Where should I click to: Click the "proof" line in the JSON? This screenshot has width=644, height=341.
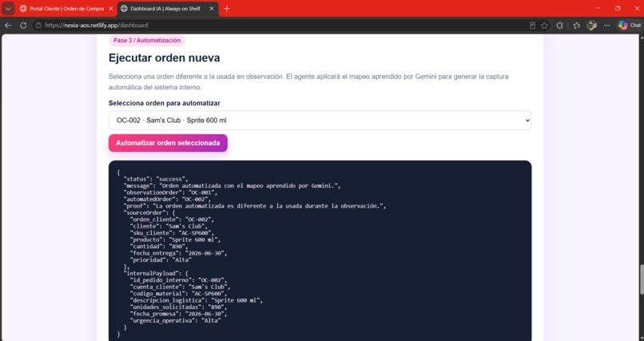(255, 206)
